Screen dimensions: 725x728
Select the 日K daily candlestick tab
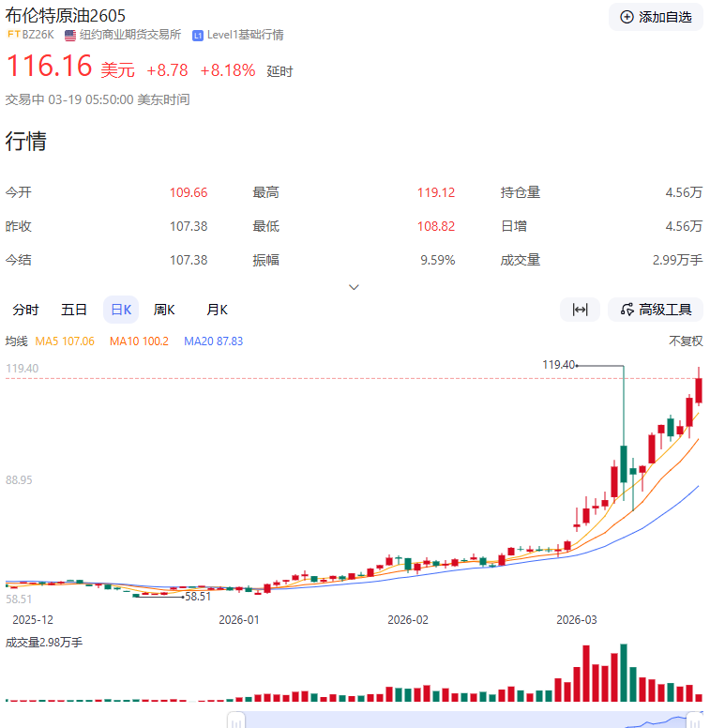[x=121, y=310]
